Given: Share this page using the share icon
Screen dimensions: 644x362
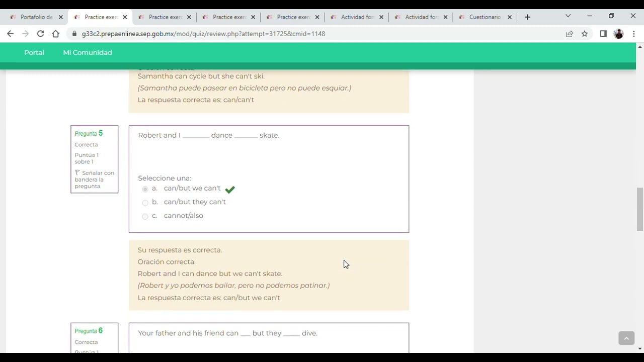Looking at the screenshot, I should pyautogui.click(x=570, y=34).
